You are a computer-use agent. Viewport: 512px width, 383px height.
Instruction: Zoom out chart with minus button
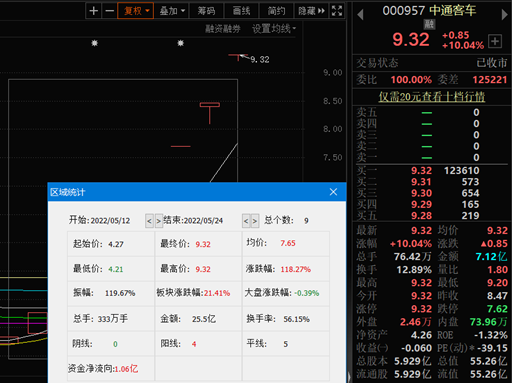[109, 11]
